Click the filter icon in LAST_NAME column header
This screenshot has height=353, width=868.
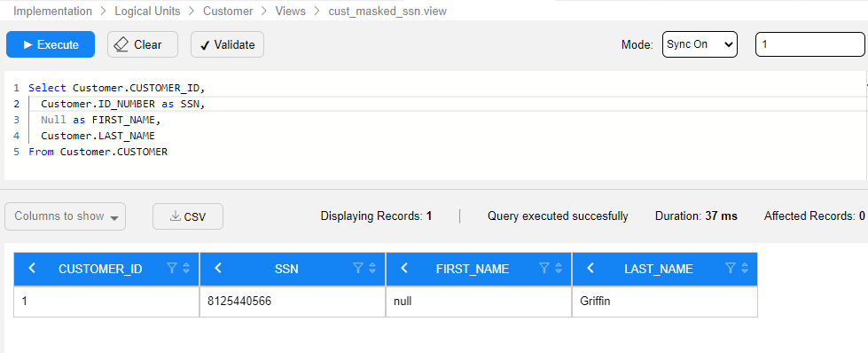pos(731,269)
